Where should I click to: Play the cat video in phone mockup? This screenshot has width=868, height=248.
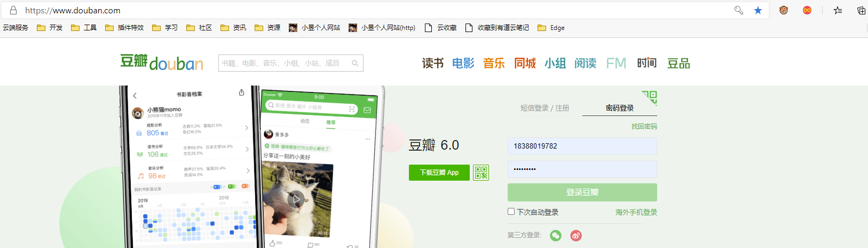pos(296,199)
